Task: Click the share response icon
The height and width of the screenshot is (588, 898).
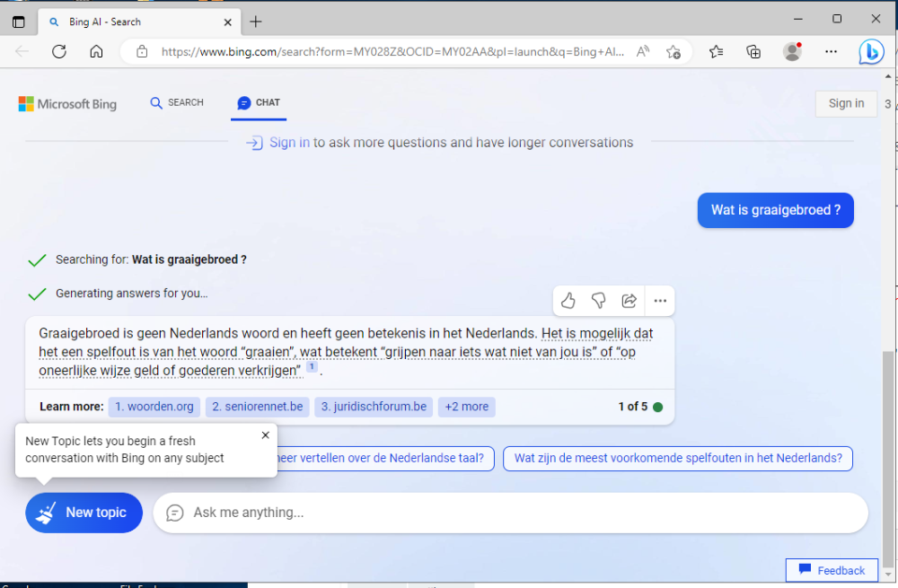Action: (629, 301)
